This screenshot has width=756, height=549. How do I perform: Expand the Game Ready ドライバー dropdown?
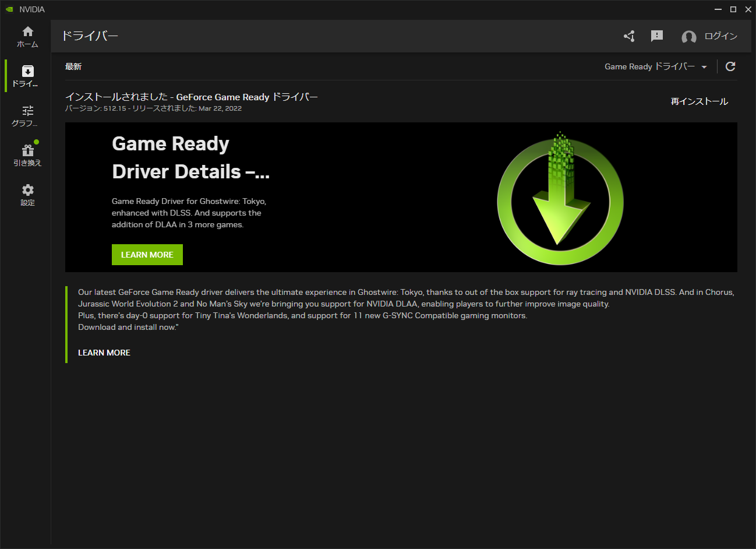[656, 66]
